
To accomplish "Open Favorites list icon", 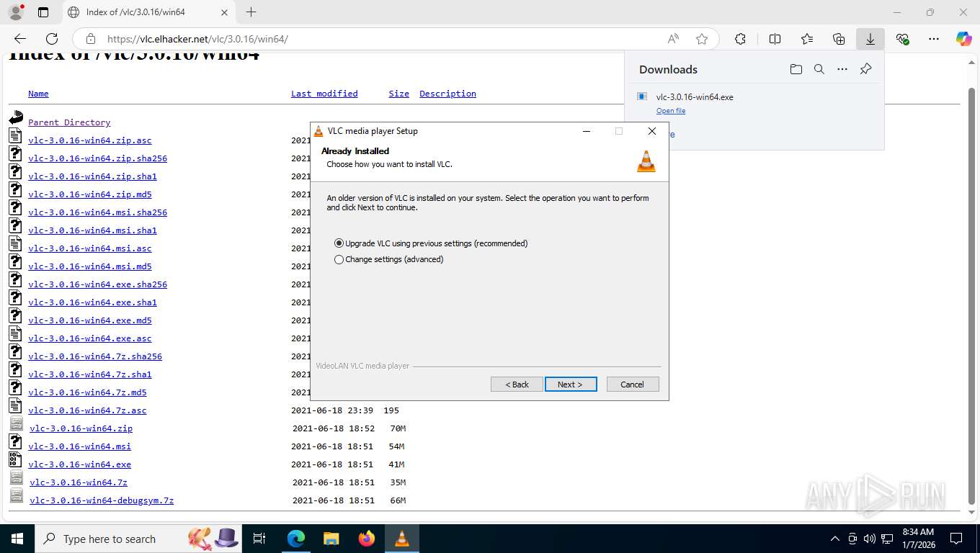I will pyautogui.click(x=807, y=39).
